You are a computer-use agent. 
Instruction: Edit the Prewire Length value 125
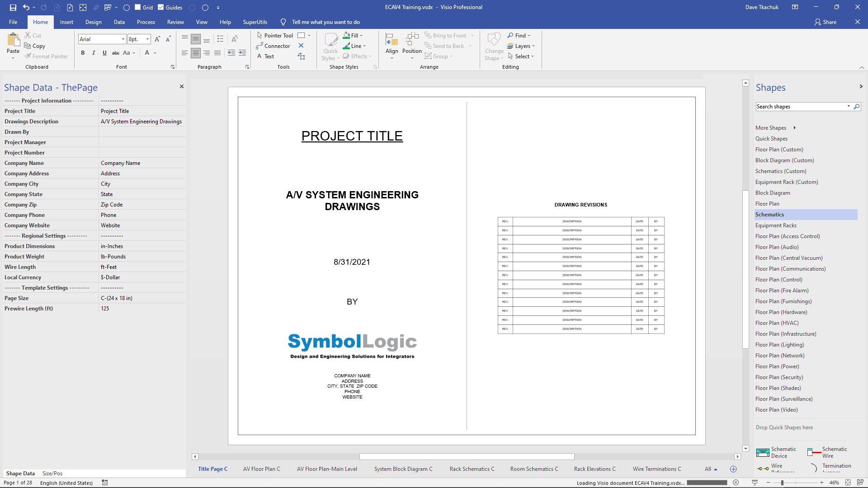click(x=142, y=309)
